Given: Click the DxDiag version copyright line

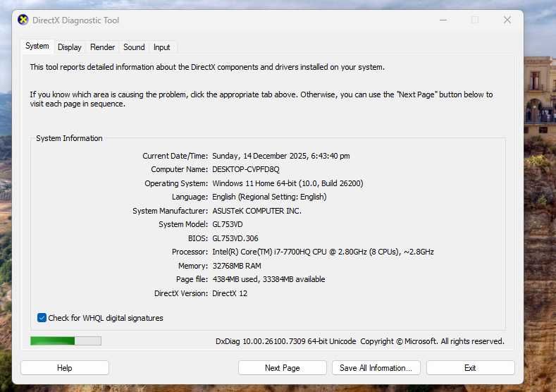Looking at the screenshot, I should (x=359, y=341).
